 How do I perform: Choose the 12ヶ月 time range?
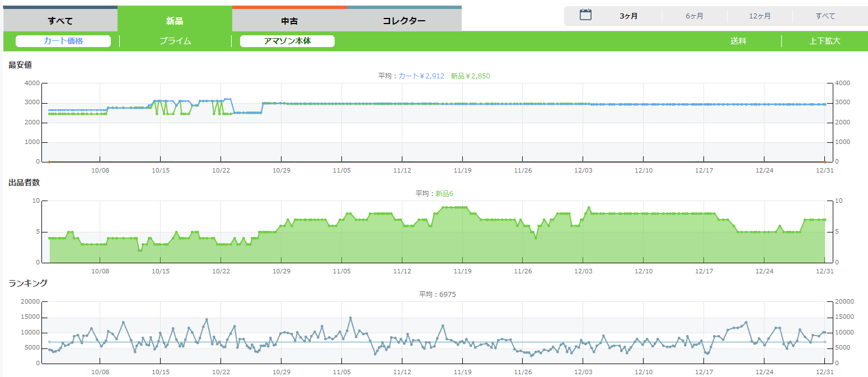[760, 16]
